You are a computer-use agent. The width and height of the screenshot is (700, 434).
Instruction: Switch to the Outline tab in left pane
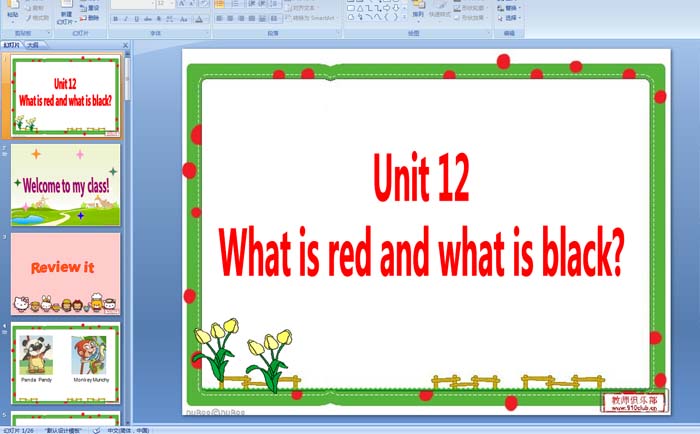33,45
